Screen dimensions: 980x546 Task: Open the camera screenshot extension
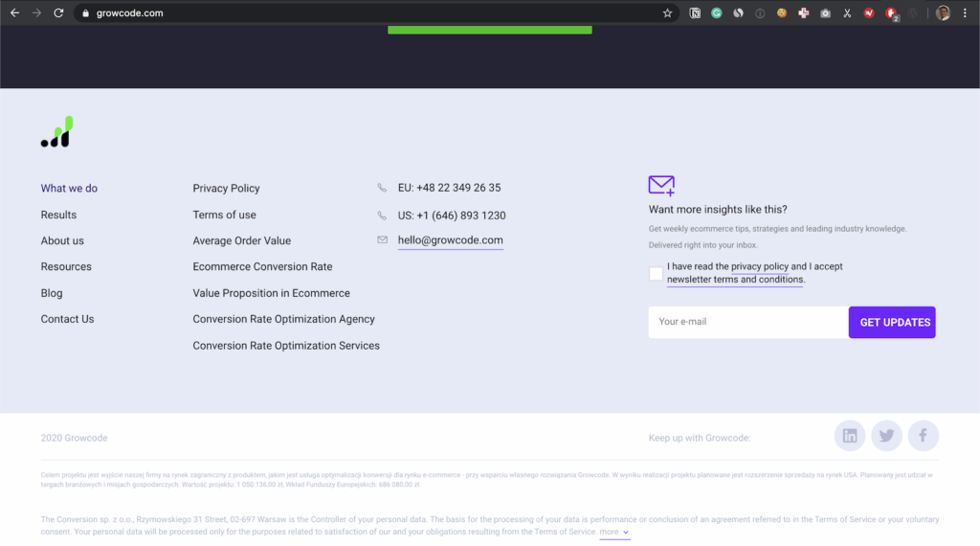point(826,13)
